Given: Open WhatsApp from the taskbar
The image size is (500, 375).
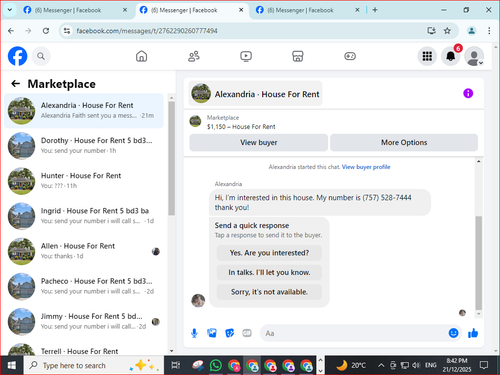Looking at the screenshot, I should coord(216,365).
